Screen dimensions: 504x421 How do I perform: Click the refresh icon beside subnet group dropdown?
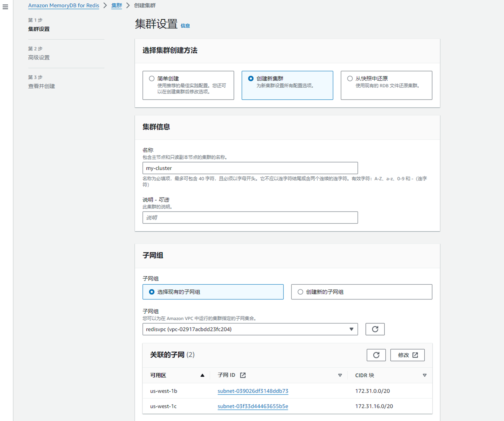point(375,329)
